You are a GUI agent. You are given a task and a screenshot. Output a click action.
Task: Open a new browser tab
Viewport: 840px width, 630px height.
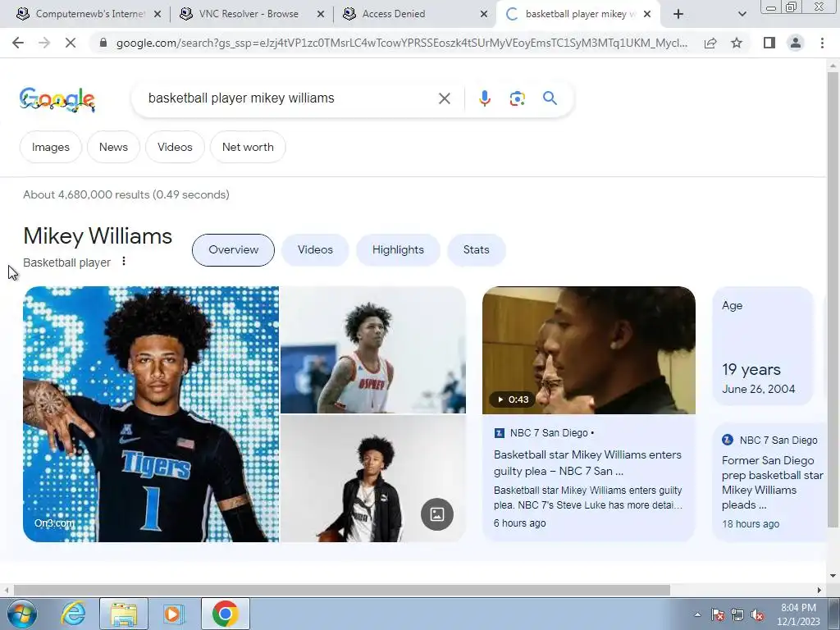click(678, 14)
